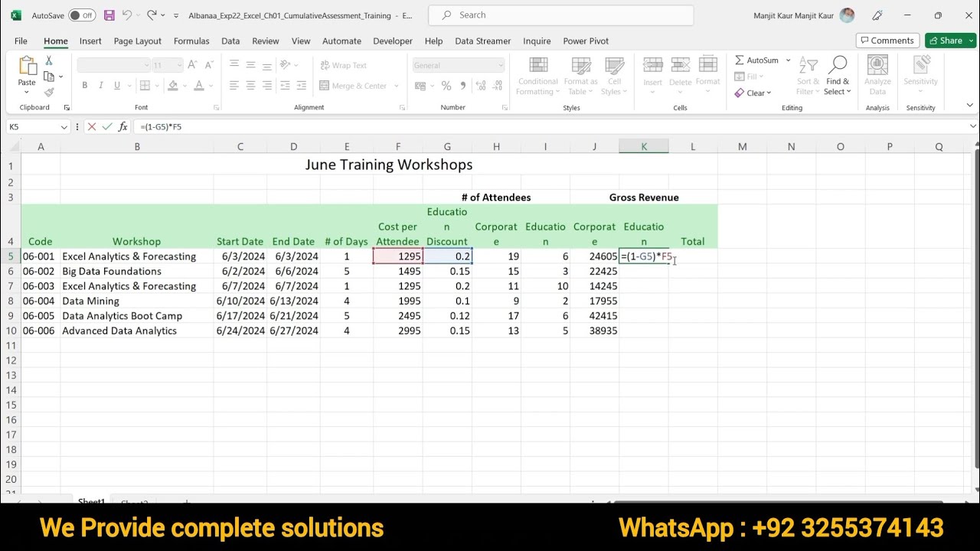Expand the formula bar chevron
The height and width of the screenshot is (551, 980).
pyautogui.click(x=973, y=127)
